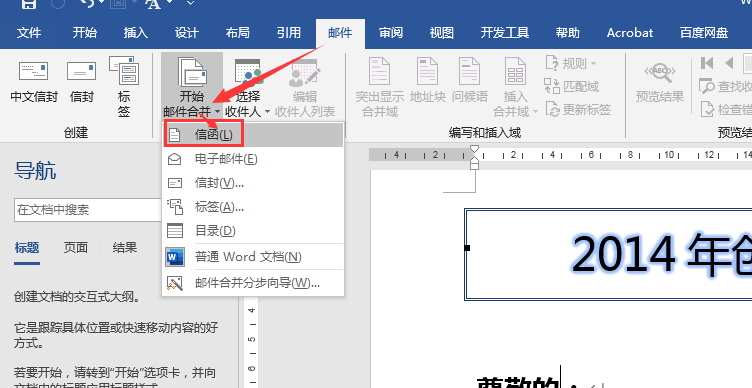Screen dimensions: 752x388
Task: Switch to the Insert (插入) tab
Action: [136, 33]
